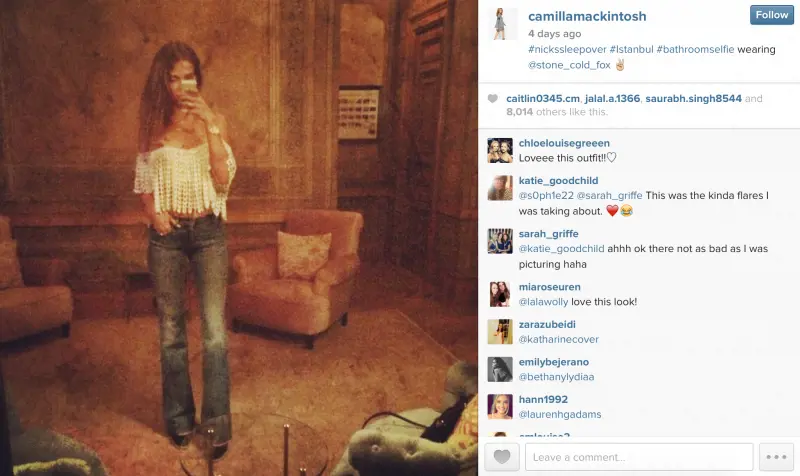Open the @lalawolly mention in comment
Viewport: 800px width, 476px height.
tap(543, 302)
